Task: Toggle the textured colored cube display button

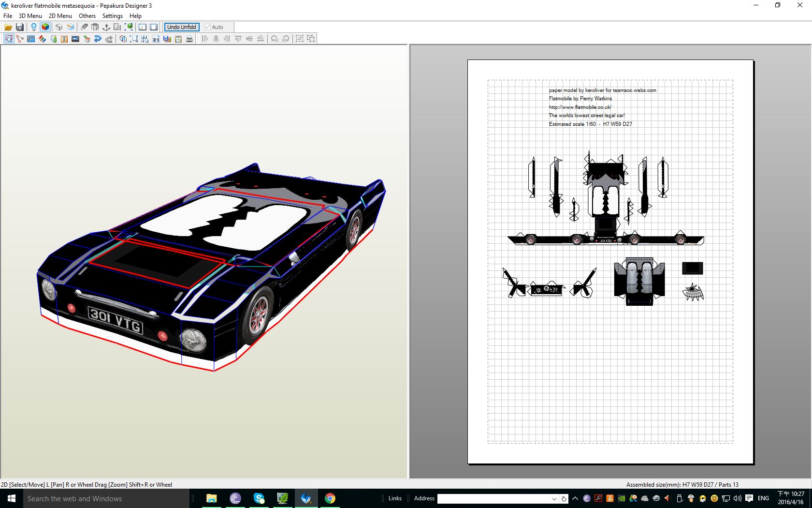Action: pos(45,27)
